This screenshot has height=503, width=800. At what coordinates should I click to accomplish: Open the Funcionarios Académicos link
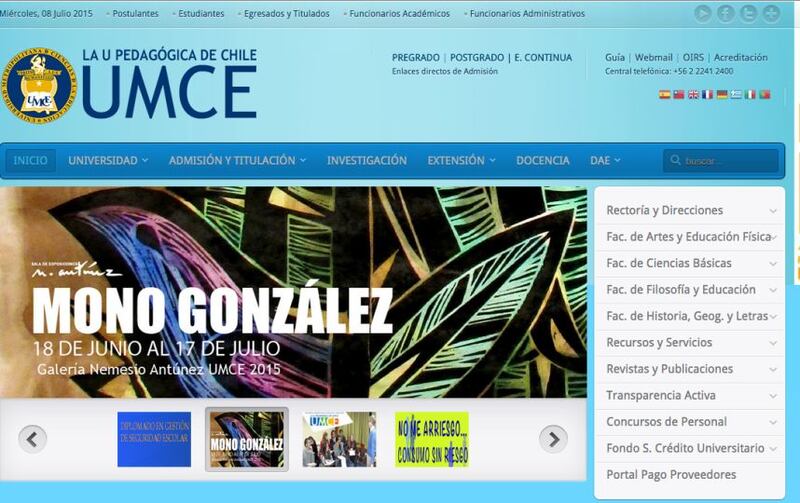399,14
